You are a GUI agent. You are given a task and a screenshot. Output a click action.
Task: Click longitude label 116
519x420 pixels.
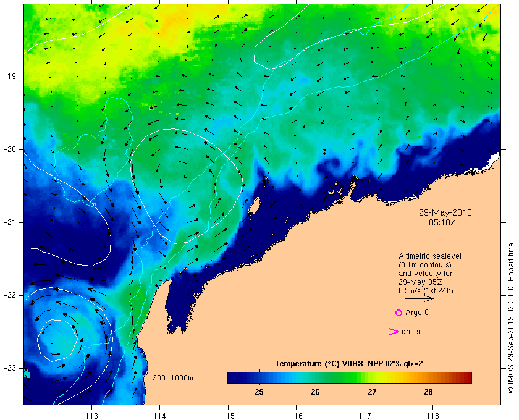(x=296, y=416)
